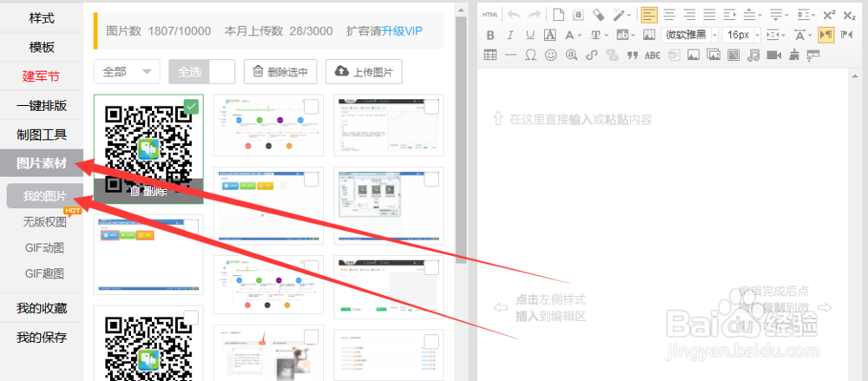Screen dimensions: 868x381
Task: Set left-to-right text direction
Action: coord(826,35)
